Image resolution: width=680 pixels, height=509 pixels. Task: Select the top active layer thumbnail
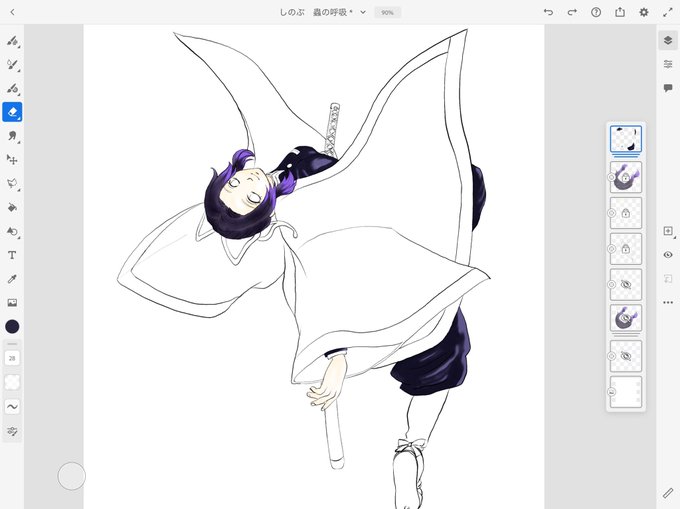click(x=626, y=139)
